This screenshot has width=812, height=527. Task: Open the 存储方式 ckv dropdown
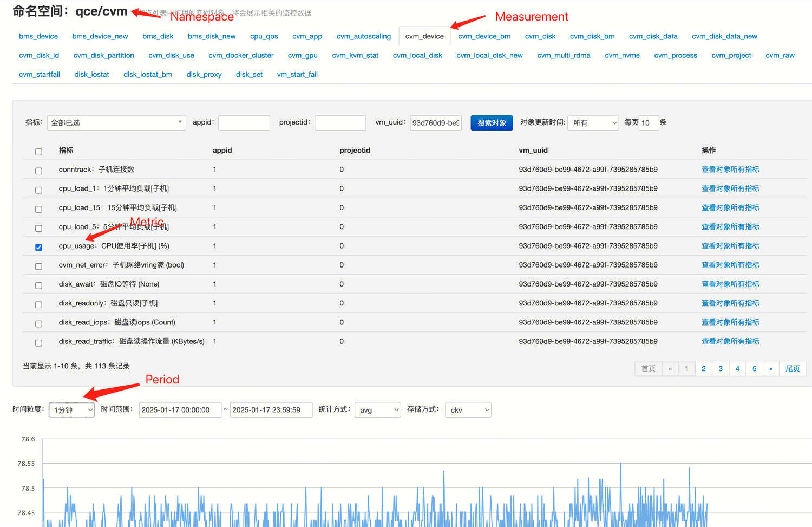pyautogui.click(x=468, y=410)
